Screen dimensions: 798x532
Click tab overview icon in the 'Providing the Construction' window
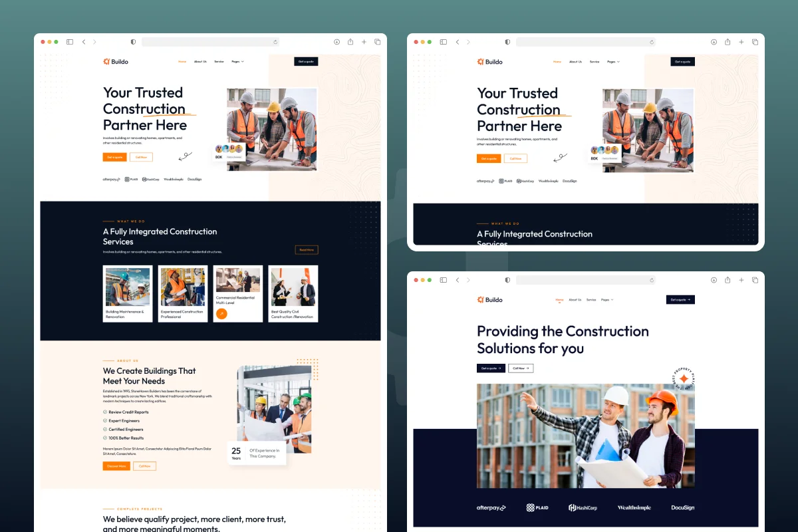[755, 280]
